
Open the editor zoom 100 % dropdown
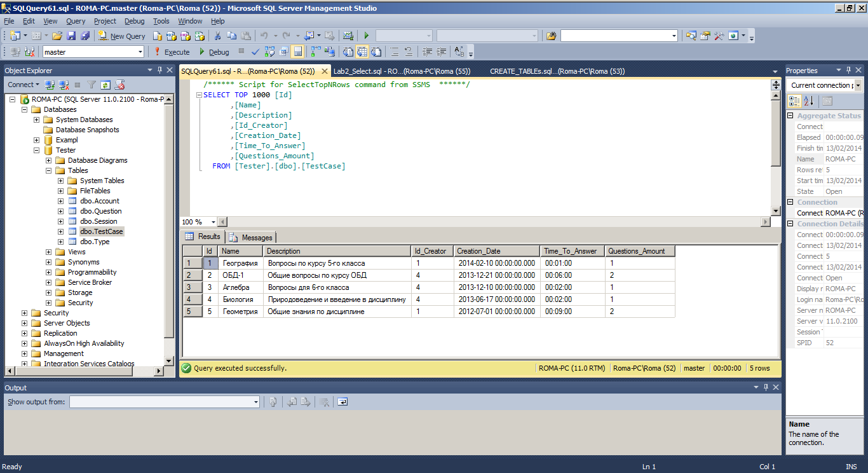point(212,222)
